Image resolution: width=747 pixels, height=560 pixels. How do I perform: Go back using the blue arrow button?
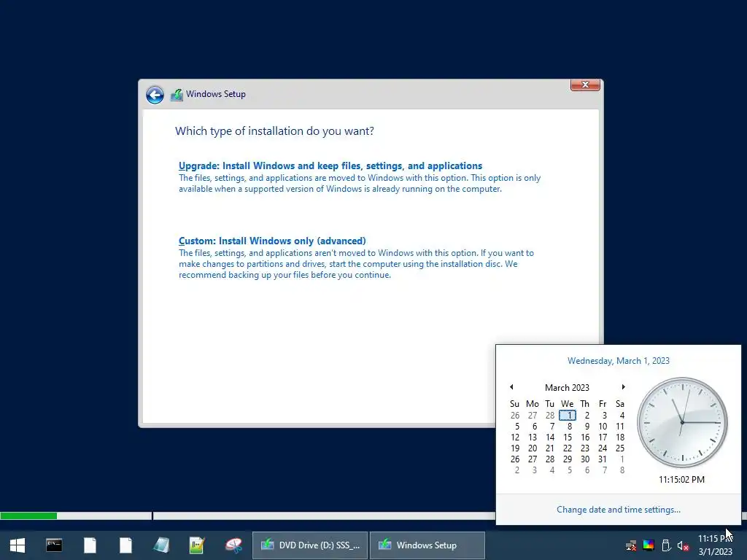point(155,95)
